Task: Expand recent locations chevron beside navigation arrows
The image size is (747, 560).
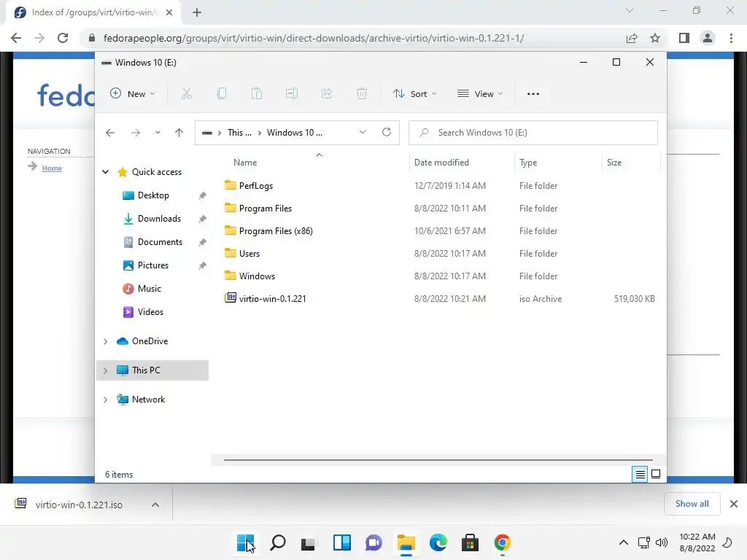Action: tap(158, 133)
